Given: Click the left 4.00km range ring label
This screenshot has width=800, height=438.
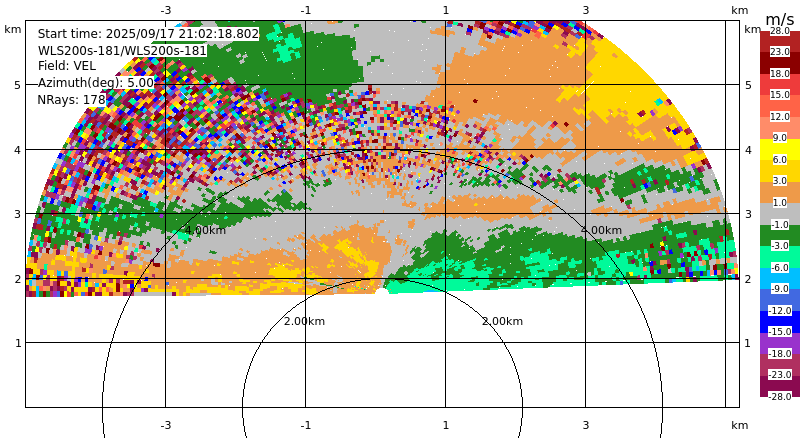Looking at the screenshot, I should click(x=205, y=230).
